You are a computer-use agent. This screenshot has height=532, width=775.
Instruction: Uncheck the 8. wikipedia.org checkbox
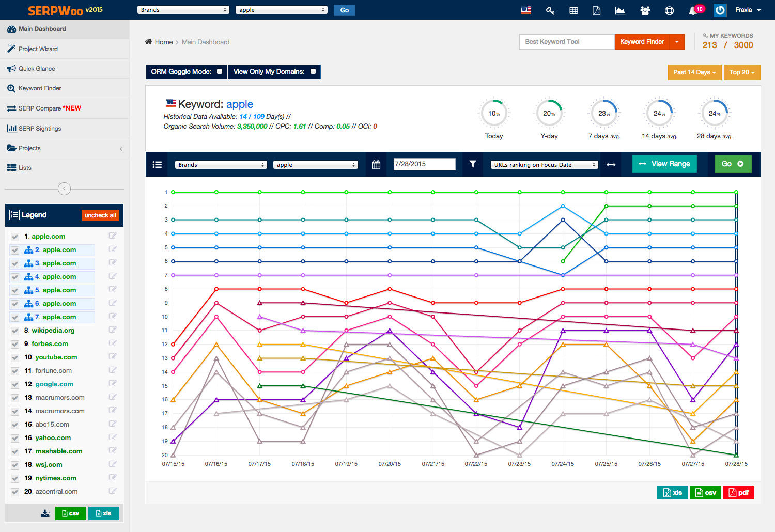point(15,331)
